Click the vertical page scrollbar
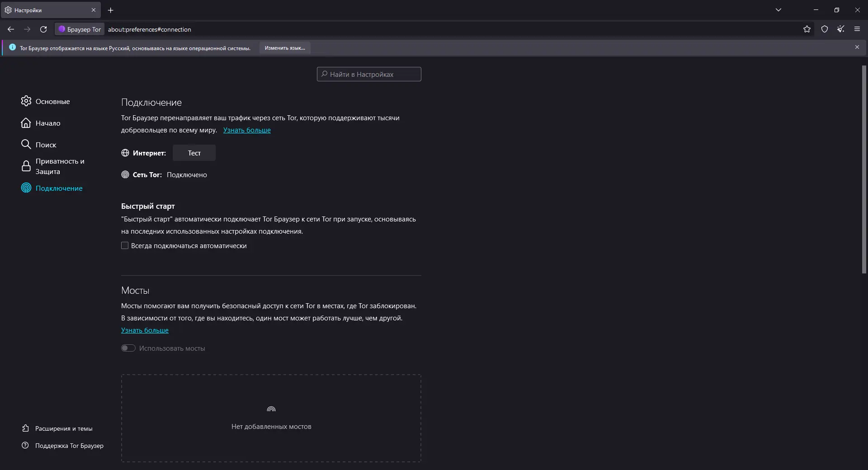 pos(864,169)
